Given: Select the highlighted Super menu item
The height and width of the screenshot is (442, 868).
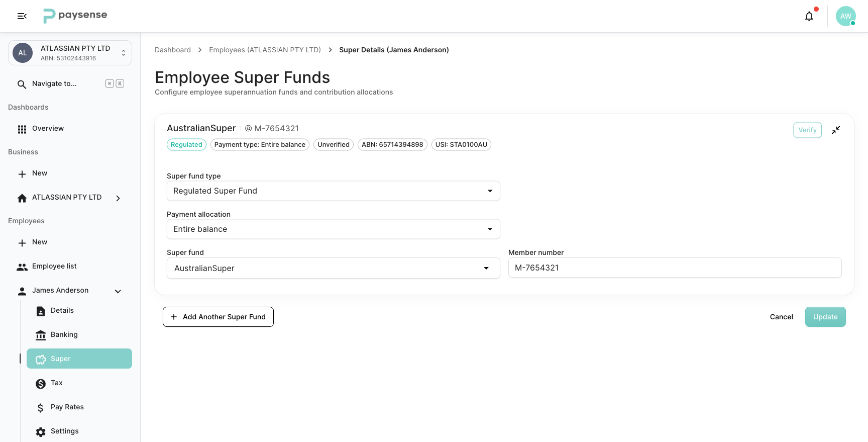Looking at the screenshot, I should pos(79,359).
